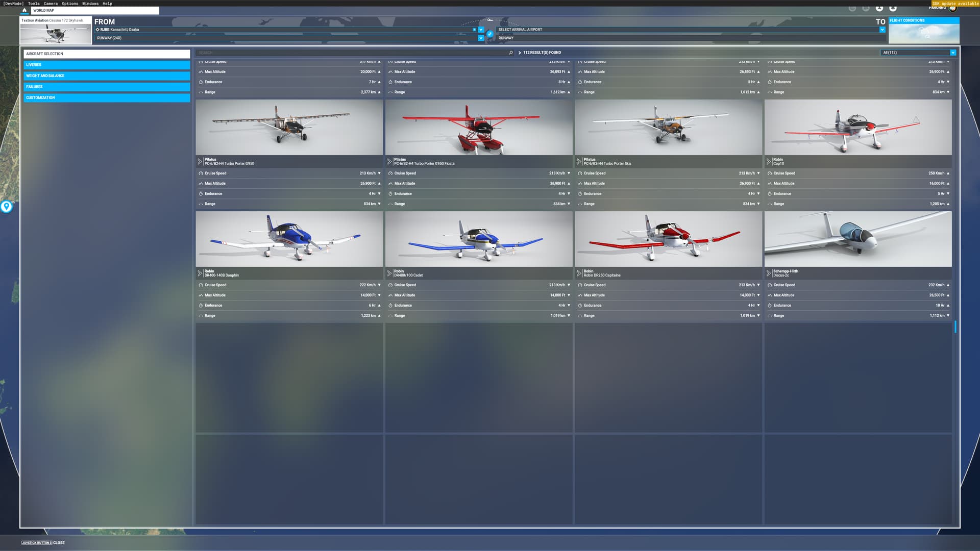Toggle sort arrow on Cruise Speed of PC-6 G950
Image resolution: width=980 pixels, height=551 pixels.
tap(379, 173)
